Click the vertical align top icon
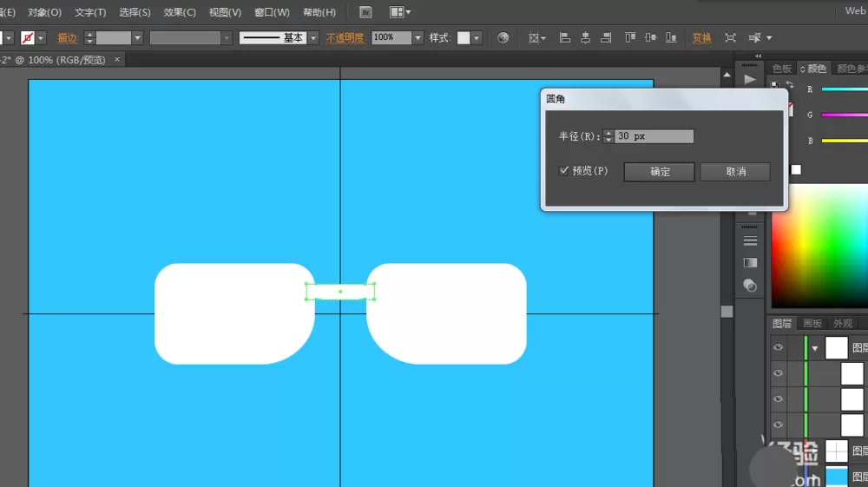The image size is (868, 487). click(630, 37)
